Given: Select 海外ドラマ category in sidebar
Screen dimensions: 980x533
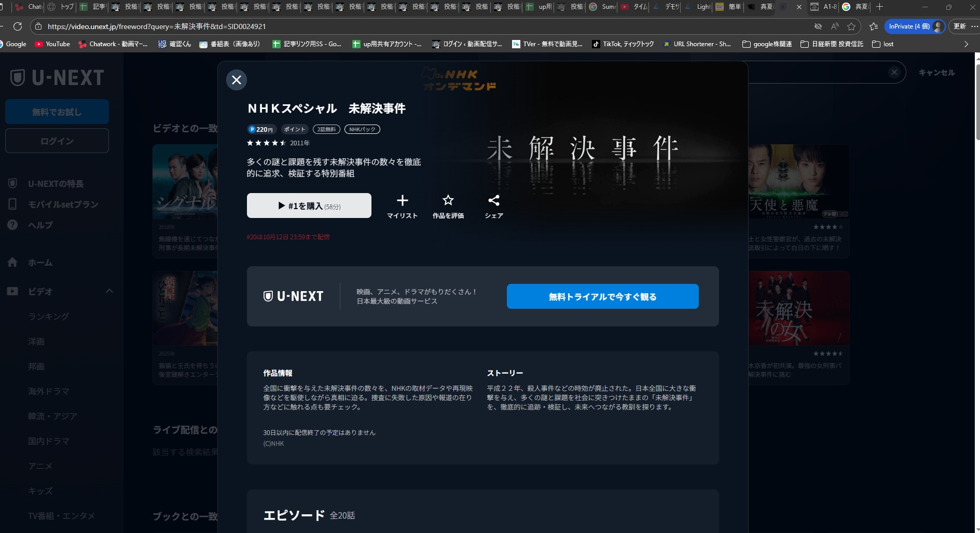Looking at the screenshot, I should (x=48, y=391).
